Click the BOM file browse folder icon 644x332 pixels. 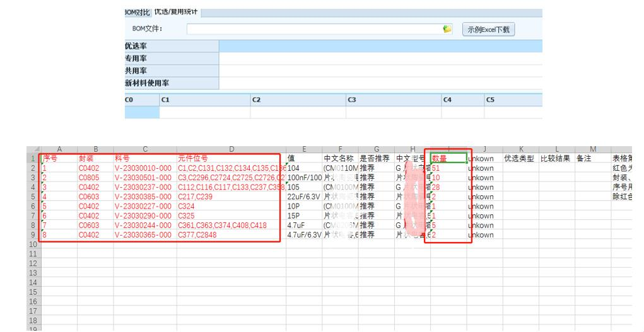pos(447,29)
